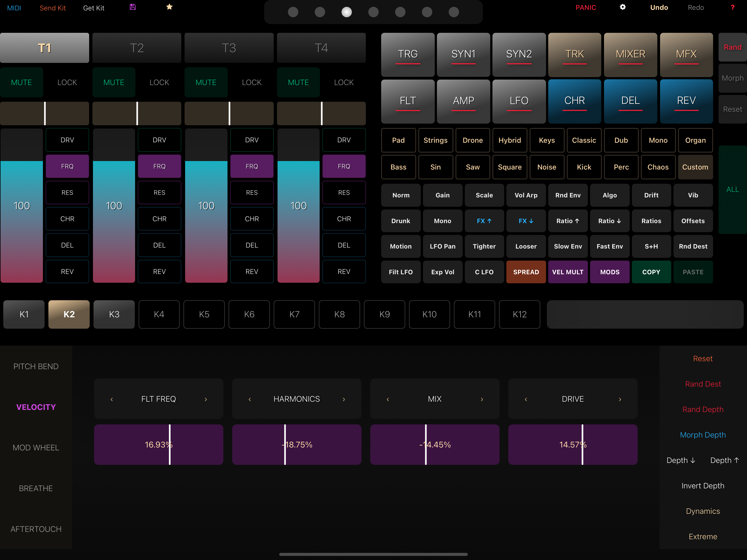Image resolution: width=747 pixels, height=560 pixels.
Task: Click the Ratio up arrow button
Action: 568,221
